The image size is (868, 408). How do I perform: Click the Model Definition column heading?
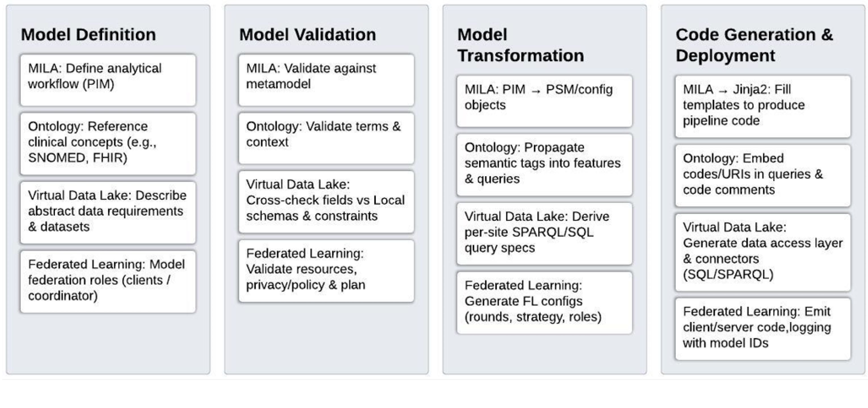tap(88, 35)
